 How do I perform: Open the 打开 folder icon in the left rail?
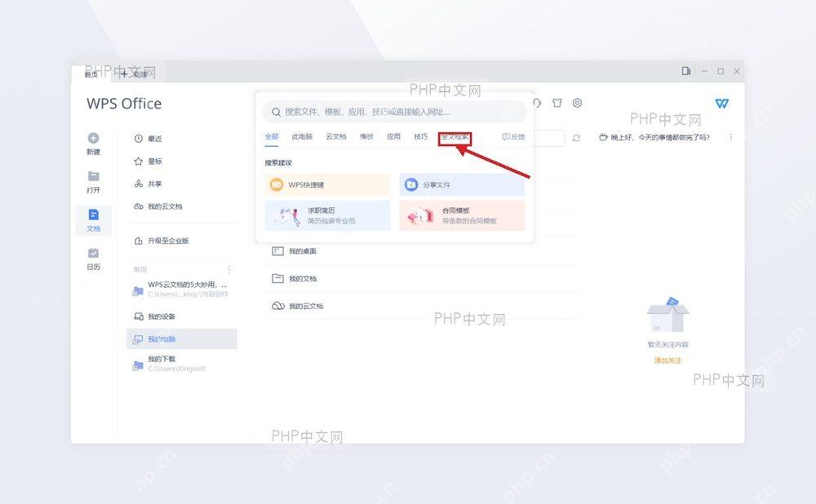pos(94,176)
